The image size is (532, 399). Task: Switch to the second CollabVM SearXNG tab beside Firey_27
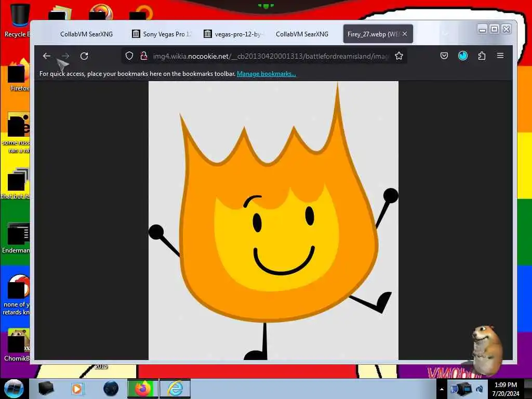coord(302,34)
